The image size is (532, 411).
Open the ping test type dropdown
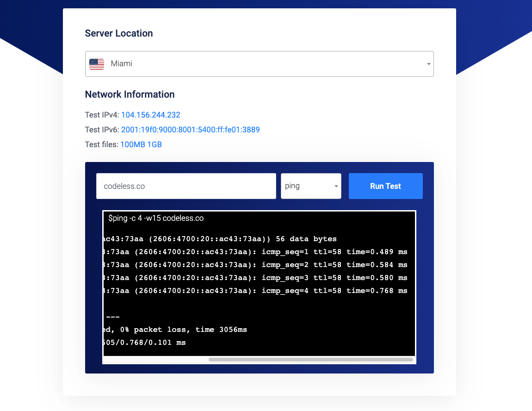[311, 186]
